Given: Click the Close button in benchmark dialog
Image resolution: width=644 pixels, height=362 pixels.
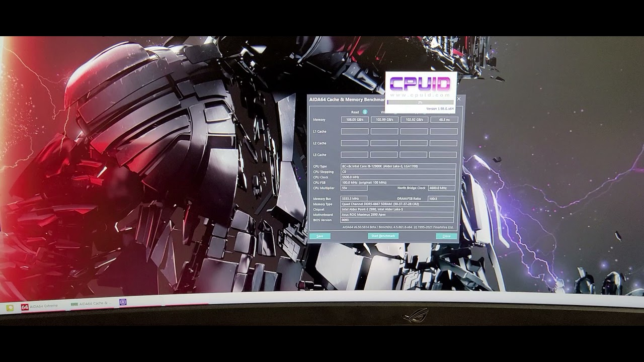Looking at the screenshot, I should pos(446,236).
